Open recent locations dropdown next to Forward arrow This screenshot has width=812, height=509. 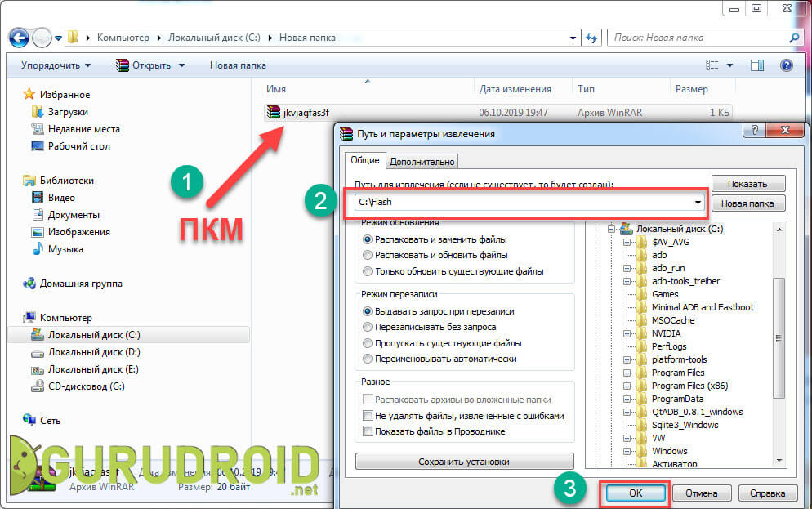coord(58,38)
